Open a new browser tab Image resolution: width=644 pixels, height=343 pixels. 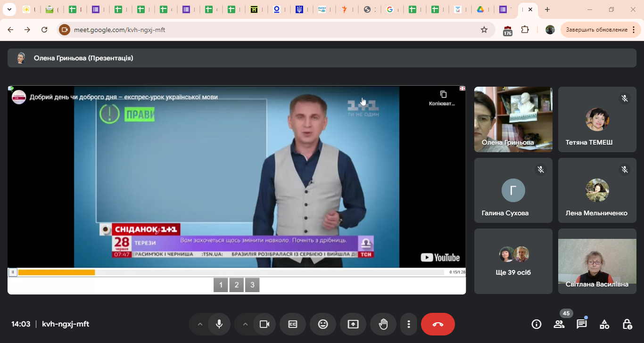[x=547, y=9]
